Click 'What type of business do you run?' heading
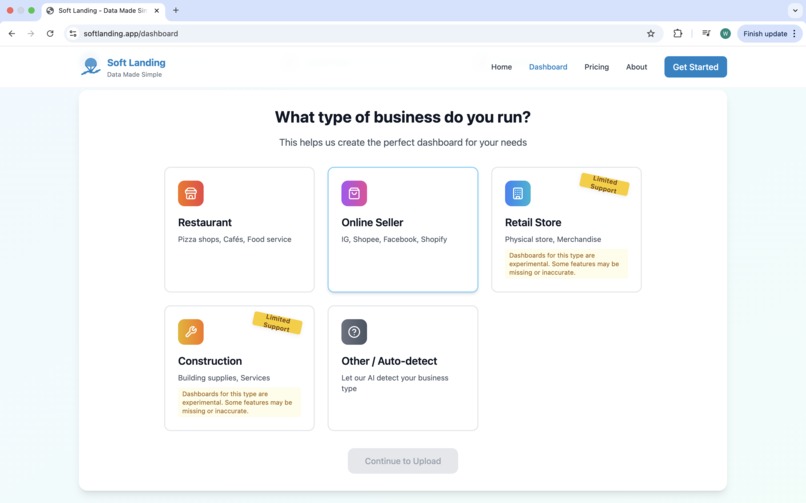The width and height of the screenshot is (806, 503). tap(402, 117)
